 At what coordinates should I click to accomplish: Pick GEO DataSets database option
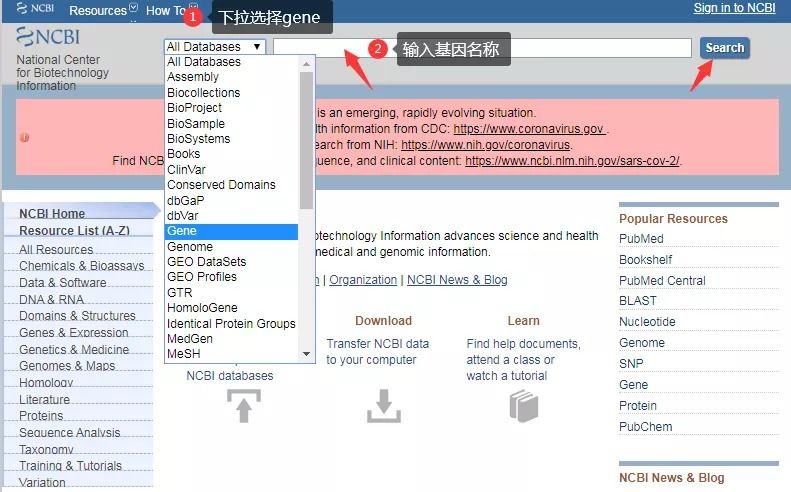pyautogui.click(x=231, y=262)
